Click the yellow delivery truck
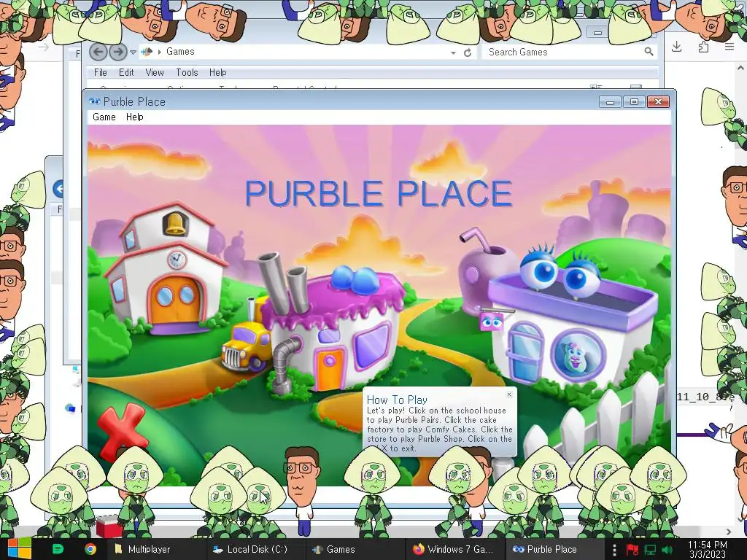The width and height of the screenshot is (747, 560). pyautogui.click(x=247, y=346)
